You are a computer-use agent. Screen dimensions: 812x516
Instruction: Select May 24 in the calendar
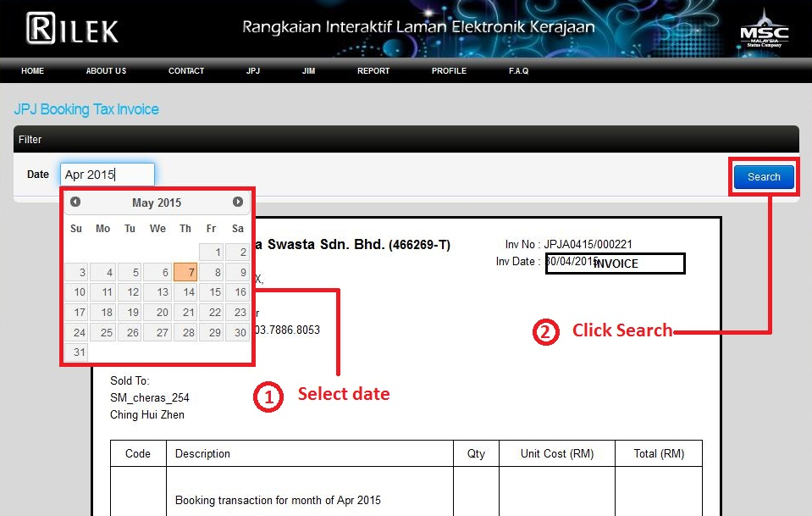(77, 333)
